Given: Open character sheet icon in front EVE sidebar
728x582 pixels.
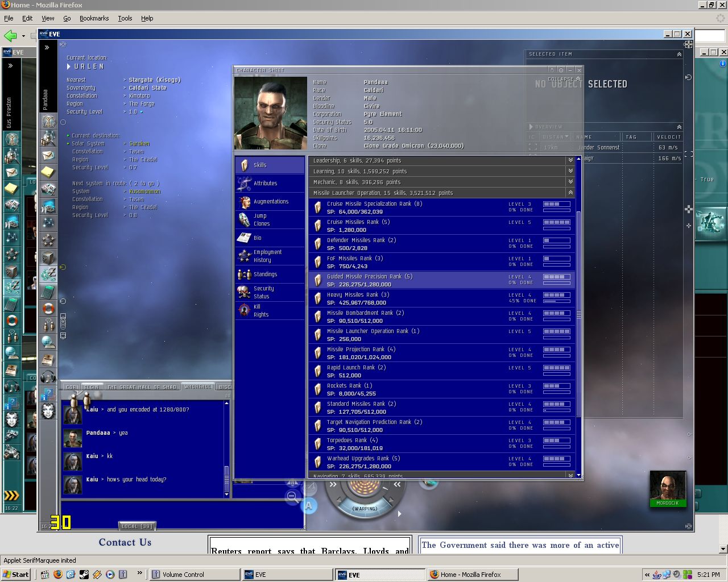Looking at the screenshot, I should (x=48, y=121).
